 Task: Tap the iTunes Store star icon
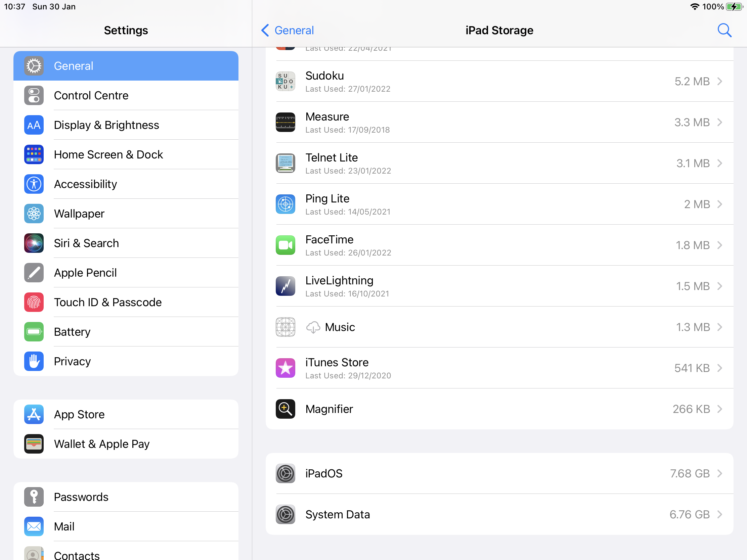coord(285,368)
